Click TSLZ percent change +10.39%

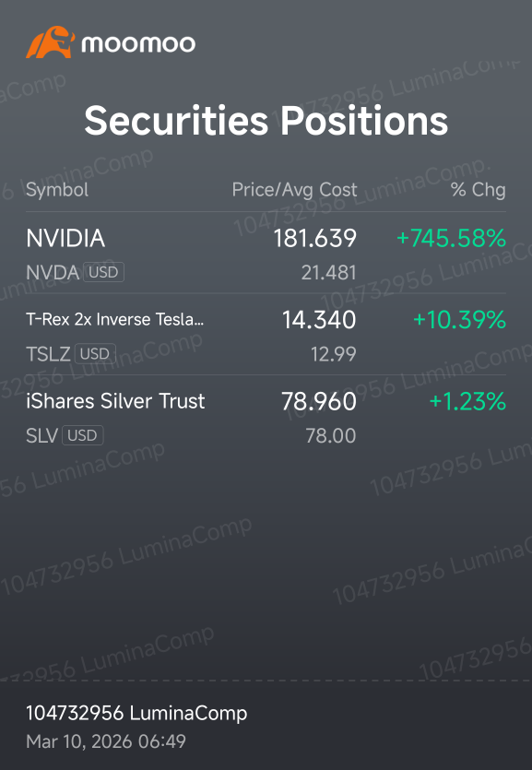point(459,320)
